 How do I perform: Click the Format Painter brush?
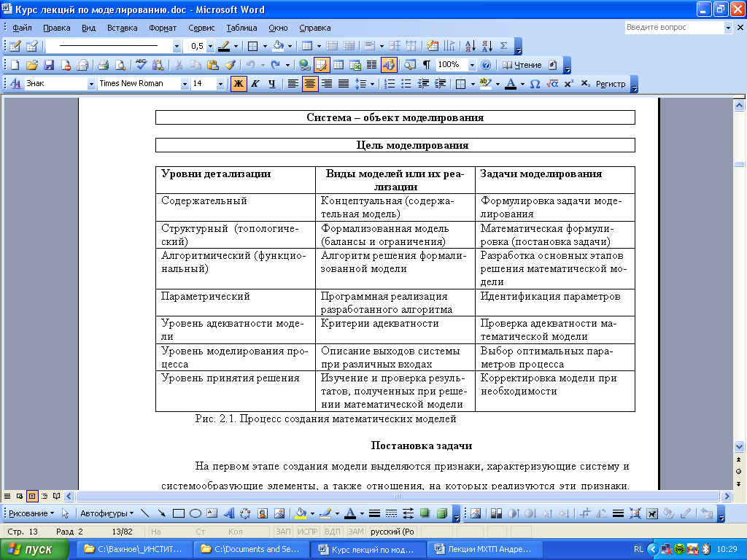pos(230,65)
